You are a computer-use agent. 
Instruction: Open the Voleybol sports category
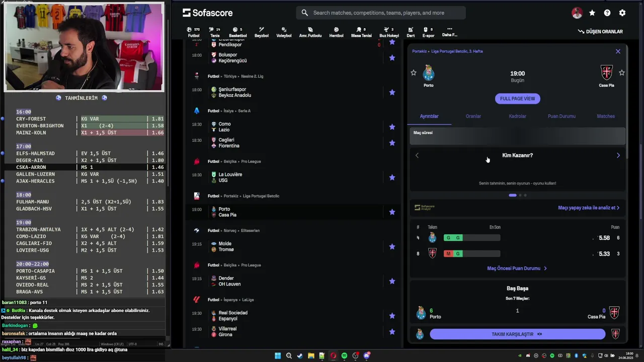coord(284,32)
